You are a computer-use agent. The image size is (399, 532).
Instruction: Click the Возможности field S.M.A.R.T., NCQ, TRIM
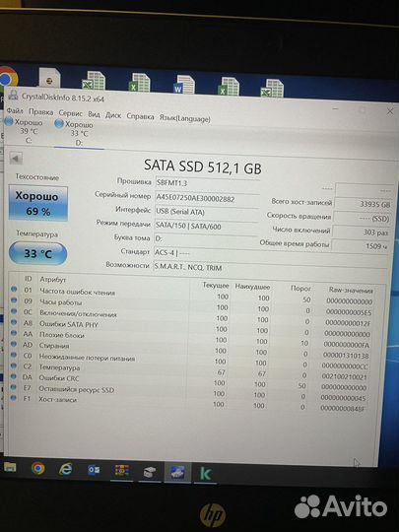269,268
